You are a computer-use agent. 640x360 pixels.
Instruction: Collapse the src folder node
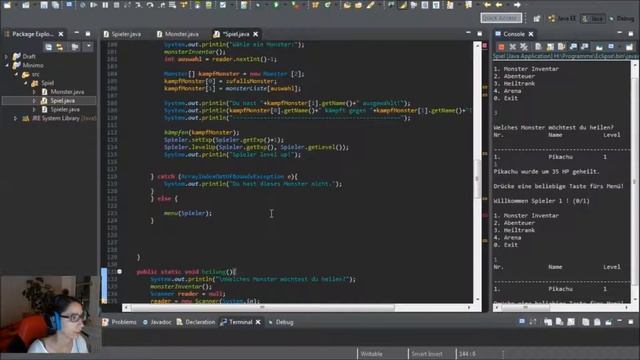click(16, 75)
